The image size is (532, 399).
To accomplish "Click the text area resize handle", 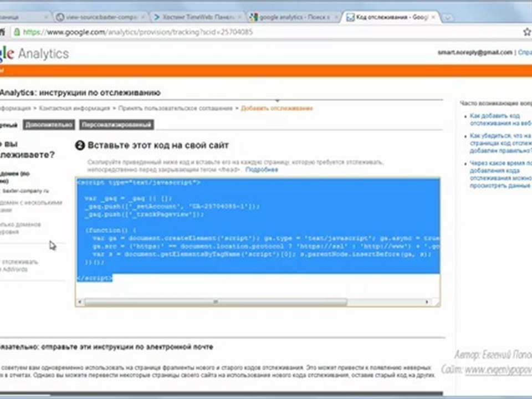I will pyautogui.click(x=437, y=303).
